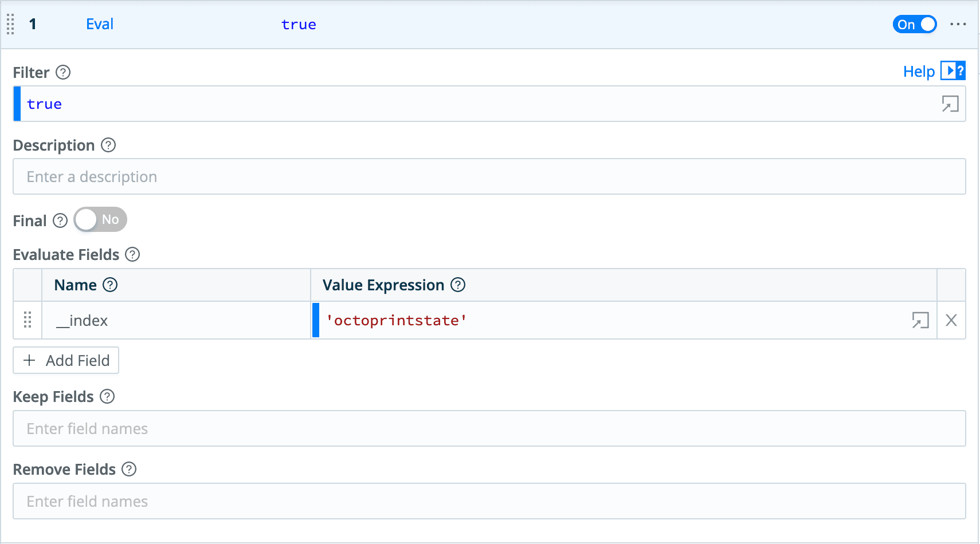The height and width of the screenshot is (544, 980).
Task: Expand the Value Expression editor for octoprintstate
Action: click(920, 321)
